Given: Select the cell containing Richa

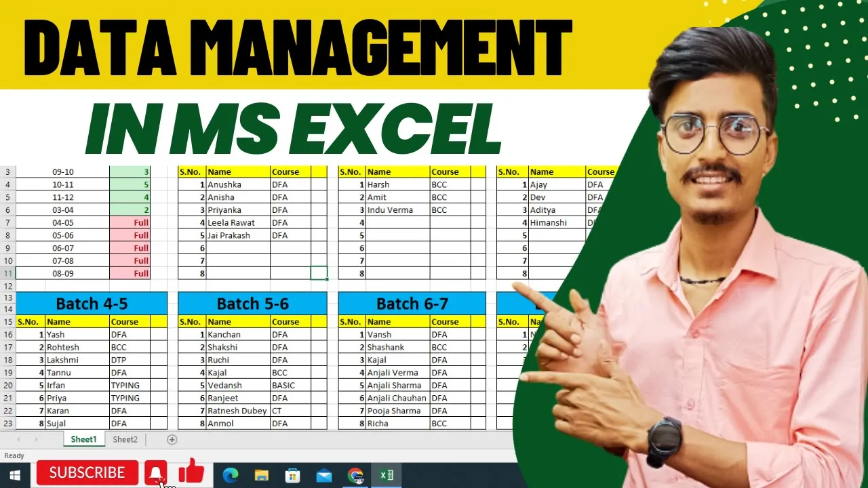Looking at the screenshot, I should (x=398, y=424).
